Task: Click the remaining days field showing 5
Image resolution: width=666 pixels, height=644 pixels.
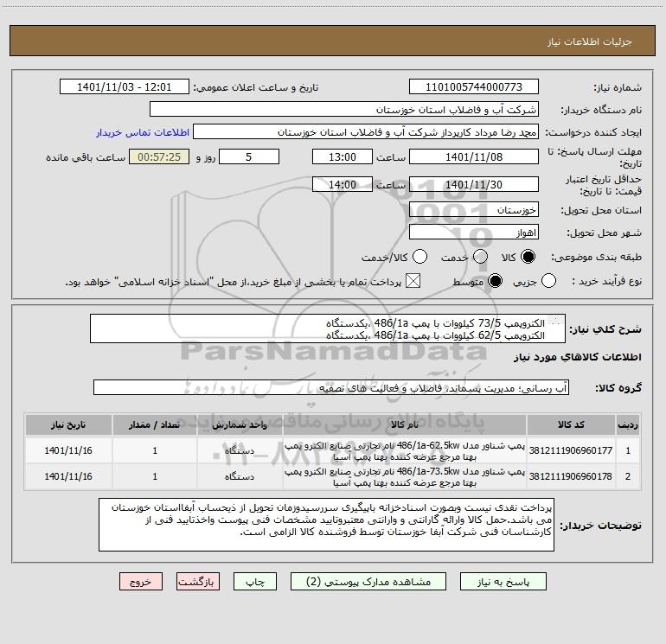Action: tap(249, 157)
